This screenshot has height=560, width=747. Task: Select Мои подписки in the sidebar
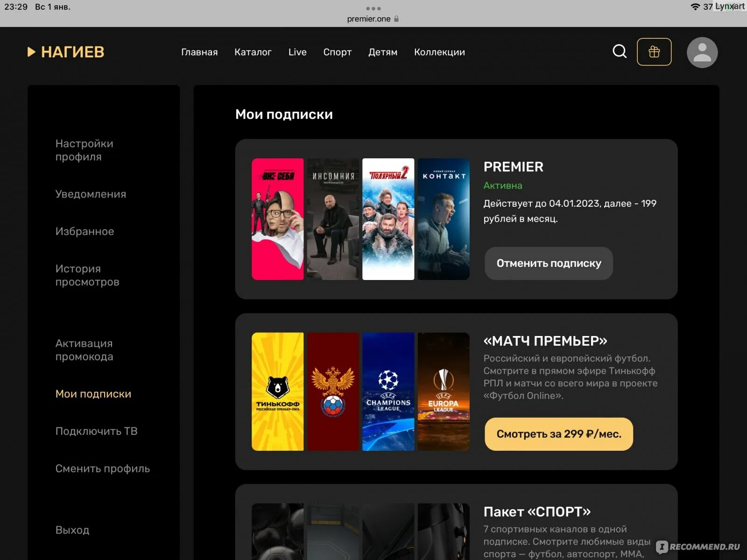tap(93, 394)
